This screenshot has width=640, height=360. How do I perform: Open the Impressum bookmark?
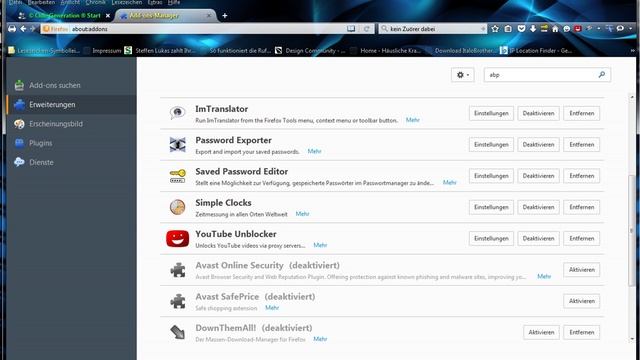pyautogui.click(x=102, y=51)
